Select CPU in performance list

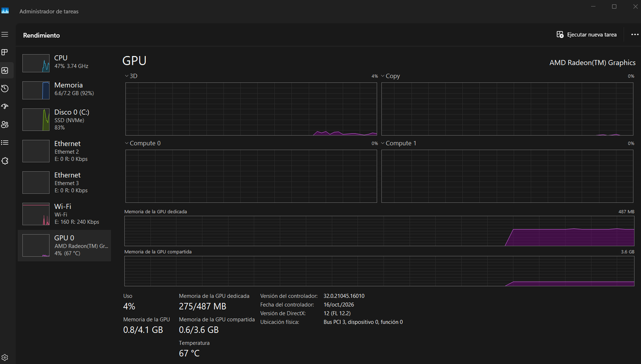click(x=65, y=62)
